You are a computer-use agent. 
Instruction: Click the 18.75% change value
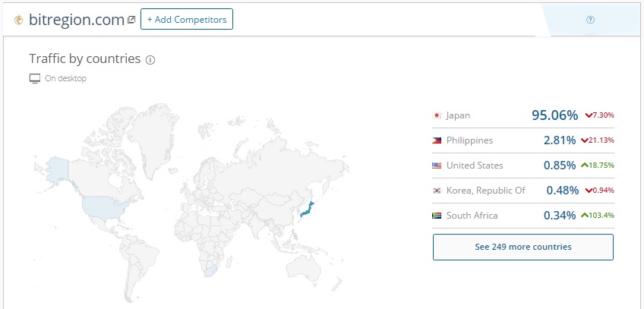coord(602,166)
